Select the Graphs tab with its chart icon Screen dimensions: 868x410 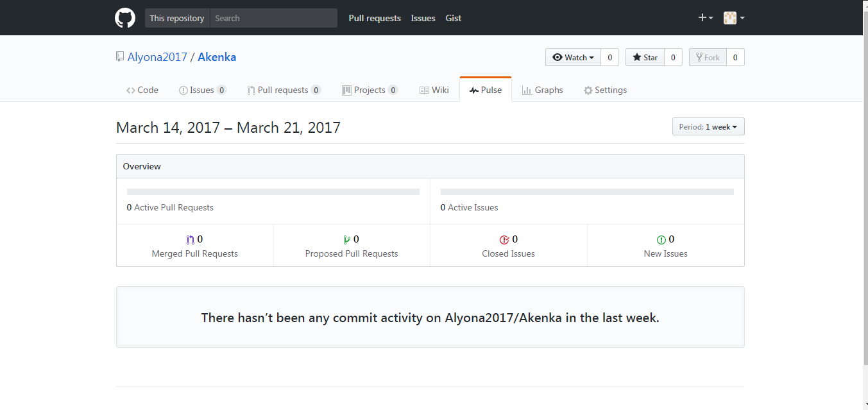pos(542,90)
